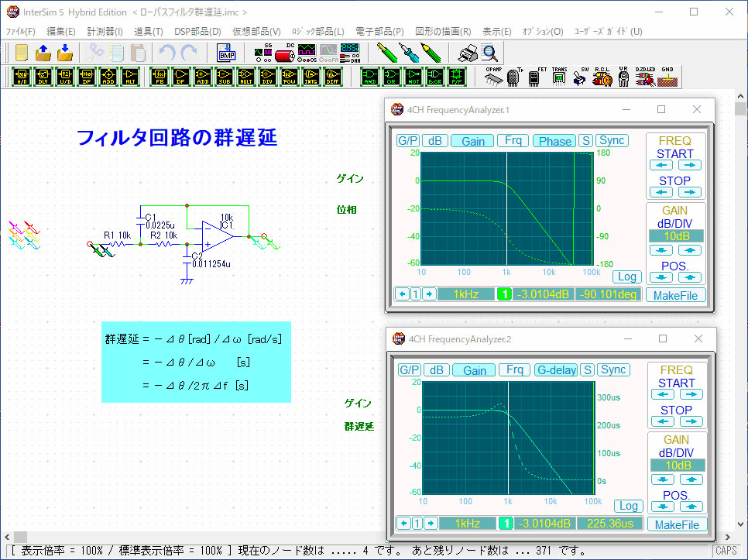Insert the MULT multiplier virtual part
This screenshot has height=560, width=748.
click(x=246, y=77)
